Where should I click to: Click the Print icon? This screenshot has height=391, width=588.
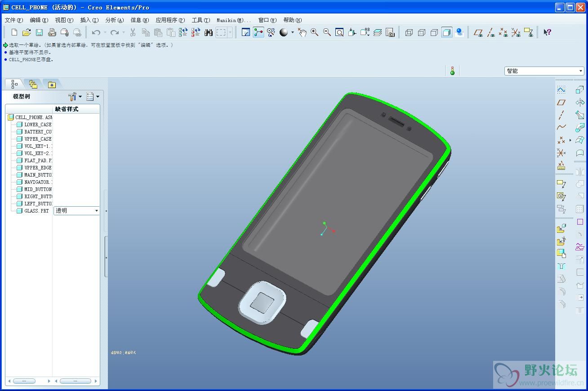point(52,32)
